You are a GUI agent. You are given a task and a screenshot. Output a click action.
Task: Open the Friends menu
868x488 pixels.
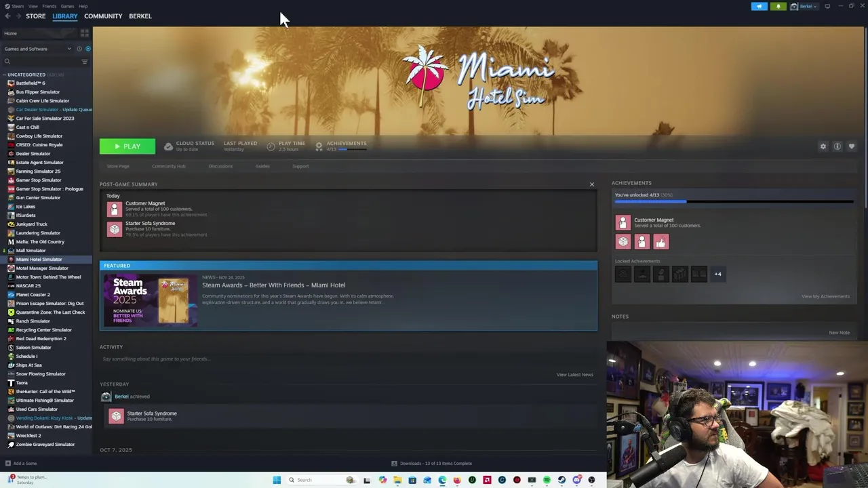(x=49, y=6)
